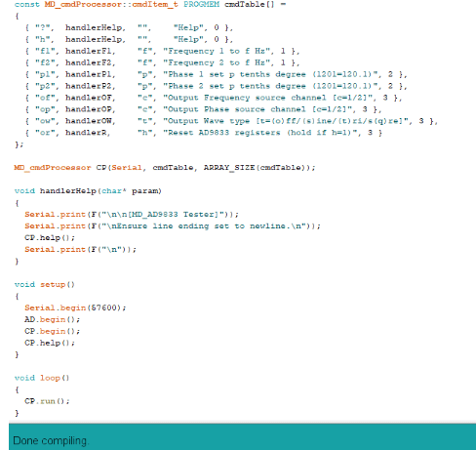The height and width of the screenshot is (450, 476).
Task: Click the "?" handlerHelp table row
Action: coord(129,27)
